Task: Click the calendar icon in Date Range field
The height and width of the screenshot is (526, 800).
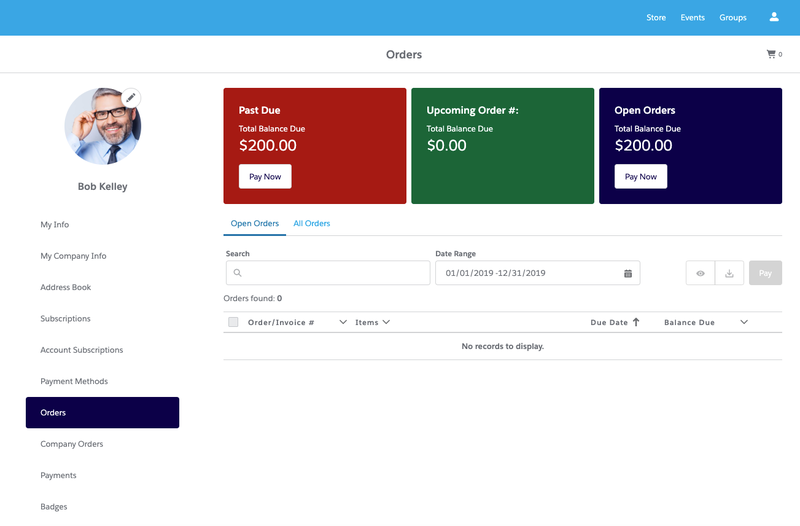Action: click(x=628, y=273)
